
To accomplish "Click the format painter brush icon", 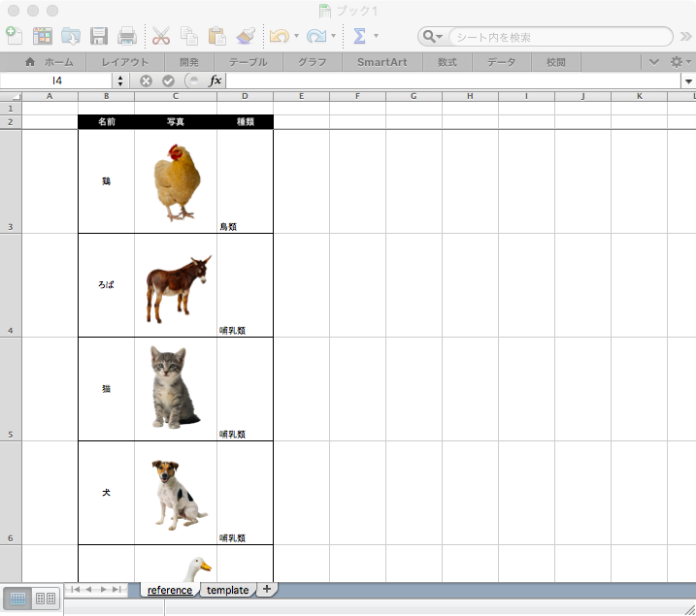I will (x=246, y=36).
